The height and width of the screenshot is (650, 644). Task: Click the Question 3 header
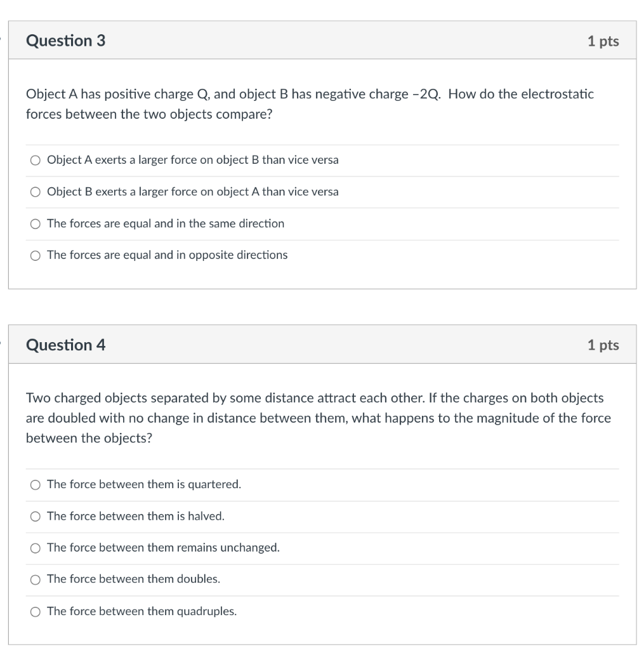tap(65, 40)
